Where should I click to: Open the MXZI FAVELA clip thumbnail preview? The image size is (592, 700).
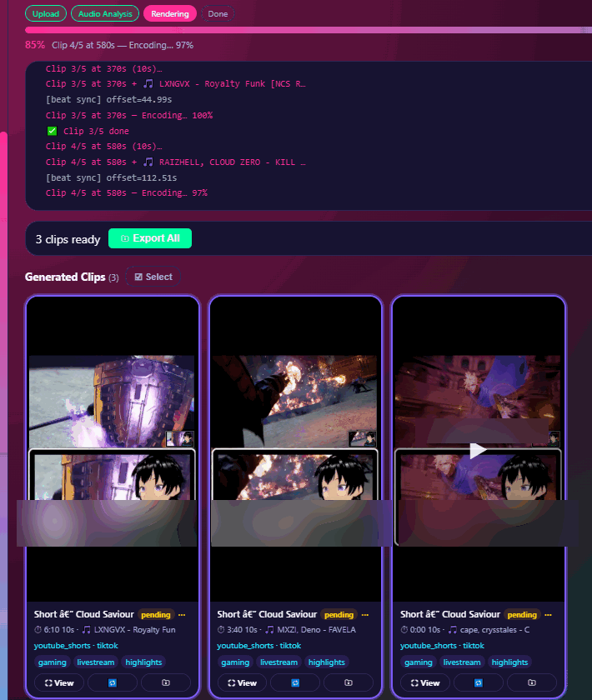295,448
